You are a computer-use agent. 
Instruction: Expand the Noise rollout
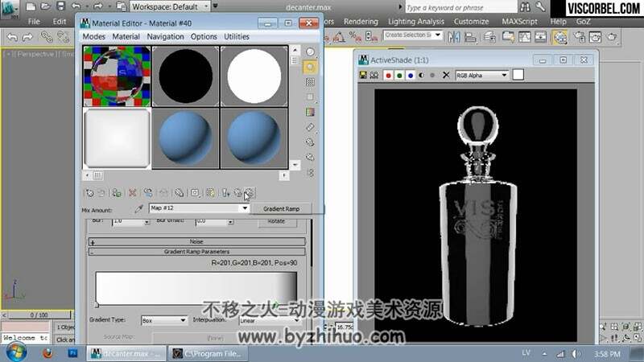click(x=196, y=242)
